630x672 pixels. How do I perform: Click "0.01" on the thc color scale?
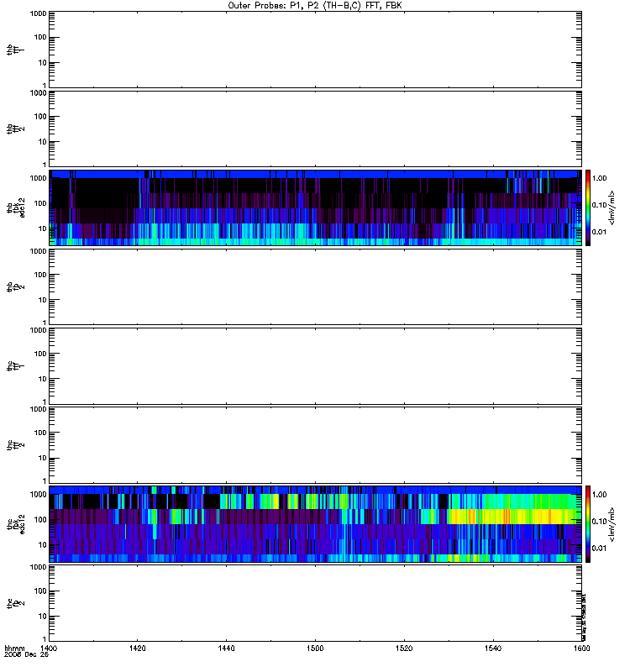[x=599, y=549]
